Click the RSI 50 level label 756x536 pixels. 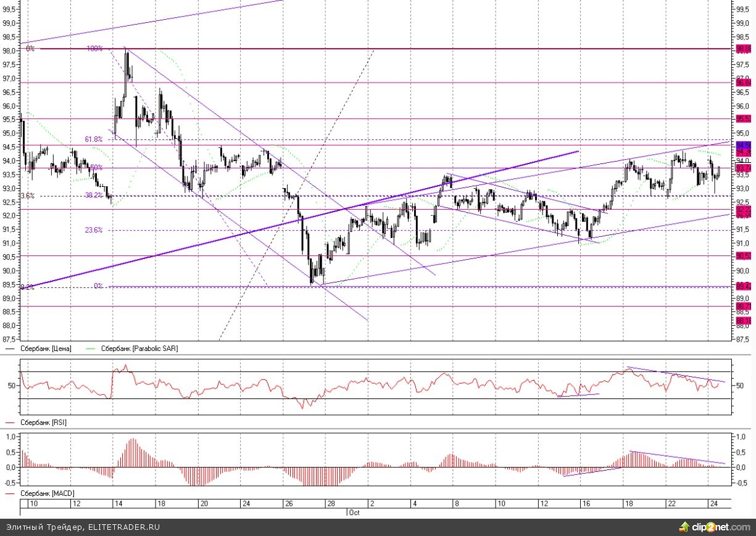[x=12, y=386]
